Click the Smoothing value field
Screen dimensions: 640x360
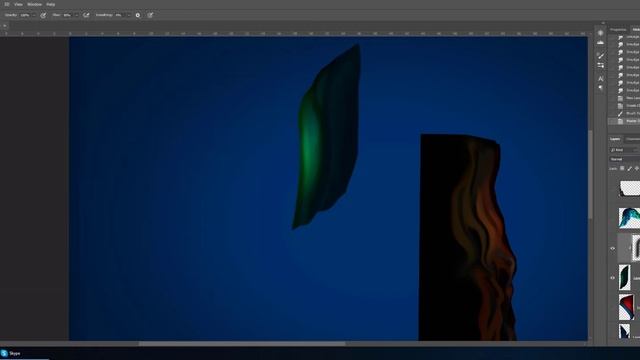119,15
